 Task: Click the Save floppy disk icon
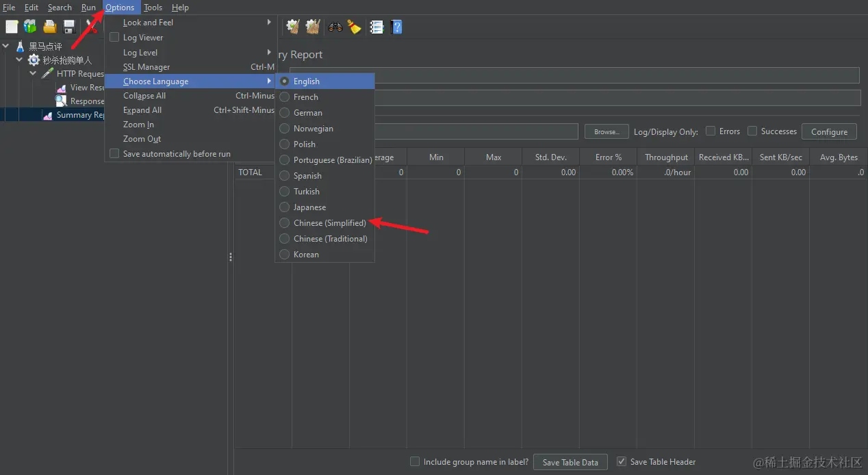(69, 27)
